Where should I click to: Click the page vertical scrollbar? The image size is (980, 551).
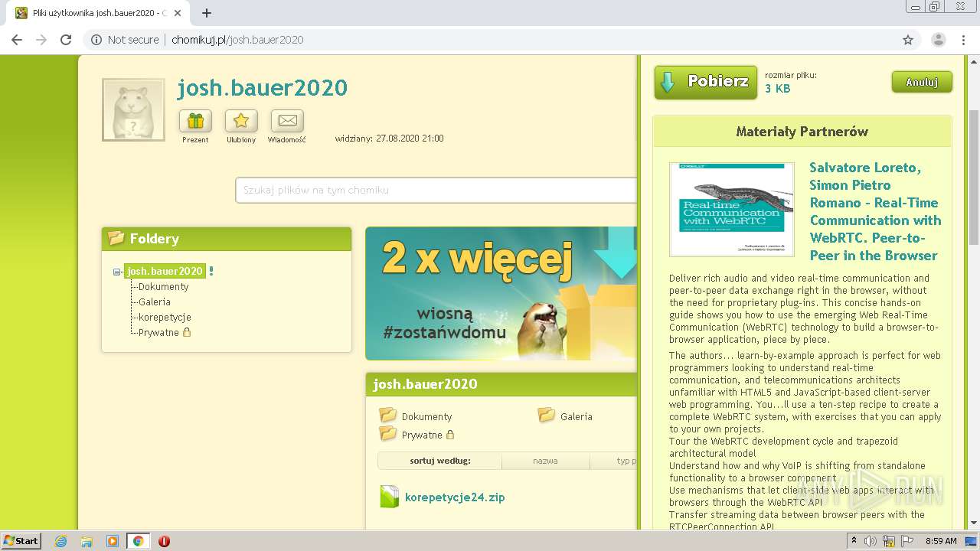tap(973, 176)
